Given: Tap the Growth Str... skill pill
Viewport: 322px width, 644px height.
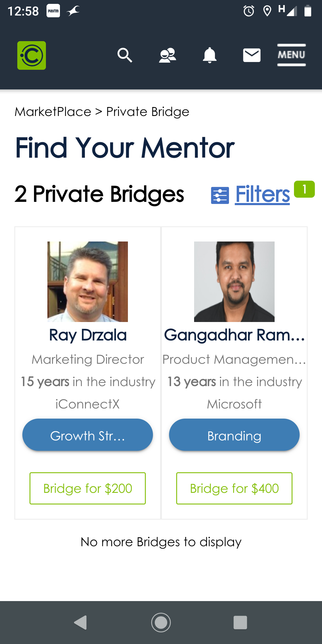Looking at the screenshot, I should (x=88, y=435).
